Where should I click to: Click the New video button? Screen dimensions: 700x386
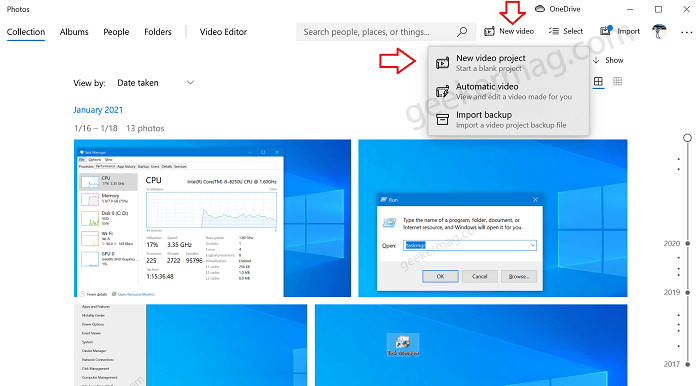[x=509, y=31]
